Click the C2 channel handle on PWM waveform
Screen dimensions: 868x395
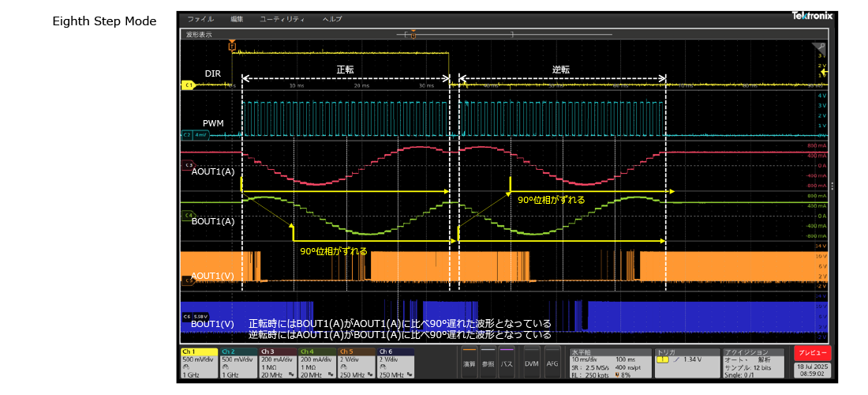[x=188, y=135]
